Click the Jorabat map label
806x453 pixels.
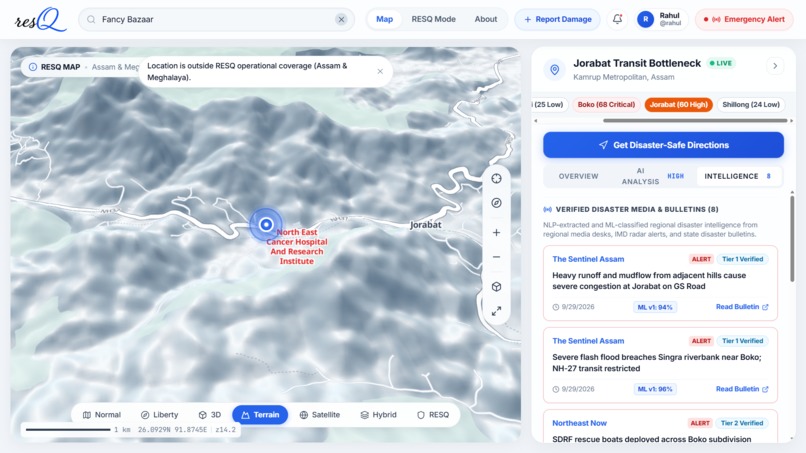click(x=425, y=225)
